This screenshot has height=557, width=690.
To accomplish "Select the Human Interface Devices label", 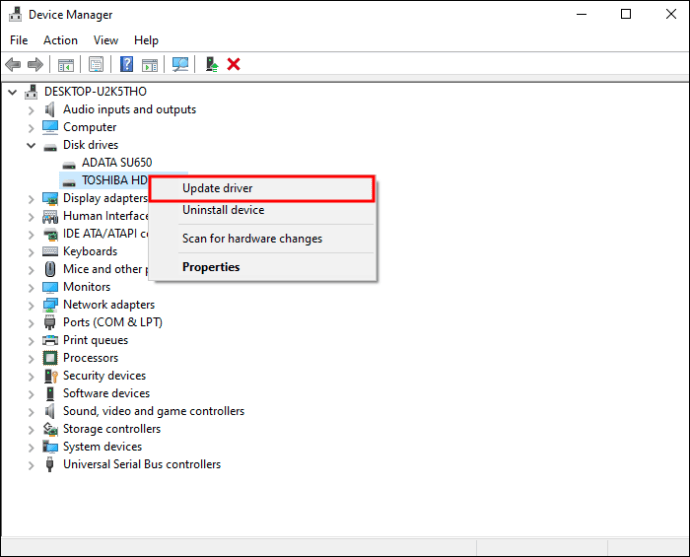I will [x=106, y=216].
